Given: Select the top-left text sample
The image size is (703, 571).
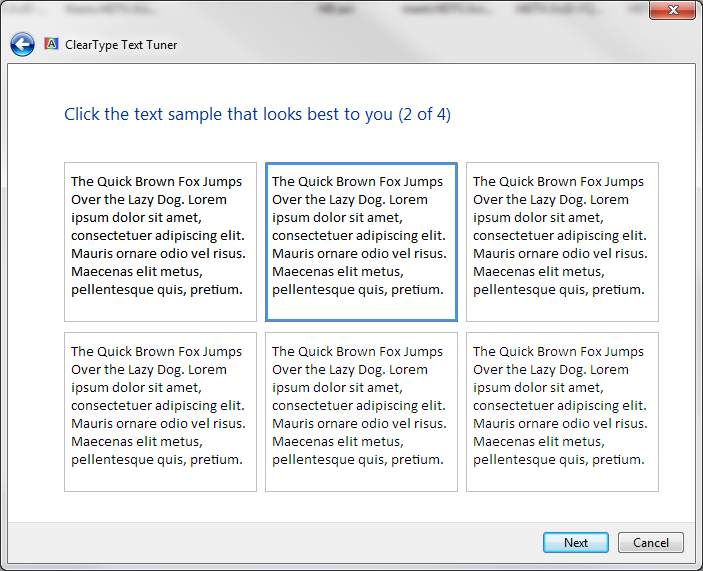Looking at the screenshot, I should 160,241.
